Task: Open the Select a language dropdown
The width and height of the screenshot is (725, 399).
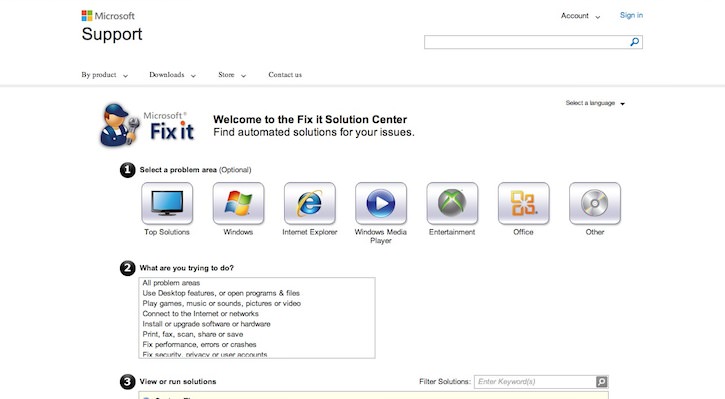Action: [x=595, y=103]
